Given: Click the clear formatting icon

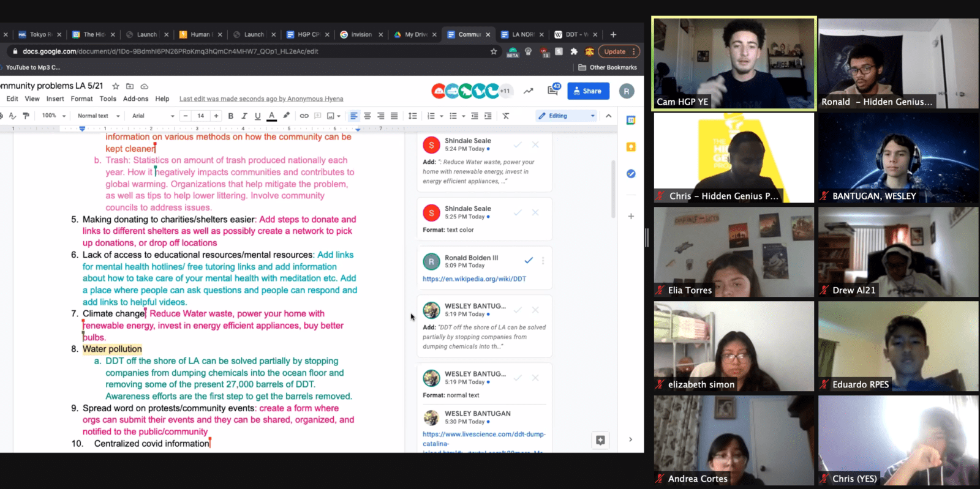Looking at the screenshot, I should pos(506,116).
